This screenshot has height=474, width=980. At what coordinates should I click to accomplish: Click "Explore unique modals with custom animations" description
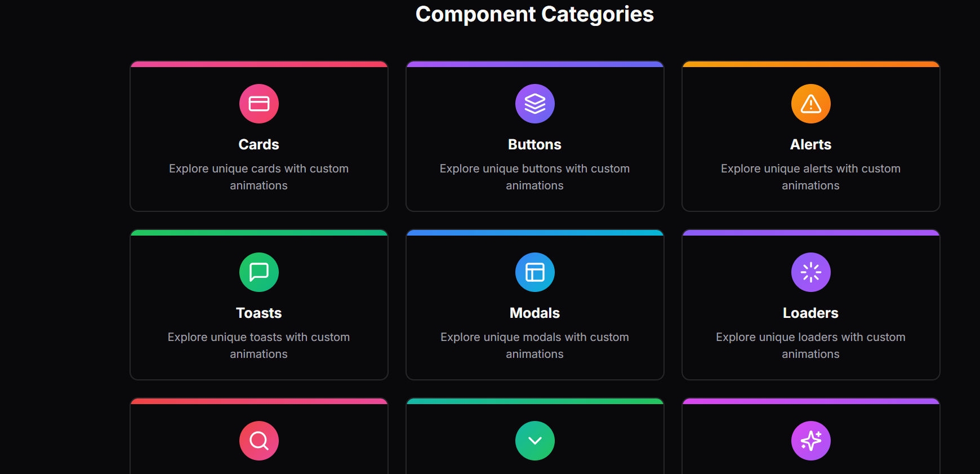coord(535,345)
